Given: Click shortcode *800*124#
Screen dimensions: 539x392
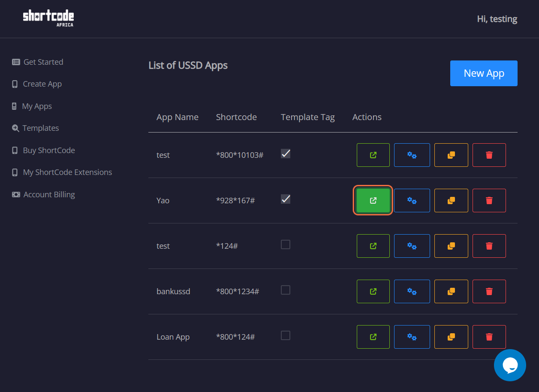Looking at the screenshot, I should pyautogui.click(x=235, y=337).
